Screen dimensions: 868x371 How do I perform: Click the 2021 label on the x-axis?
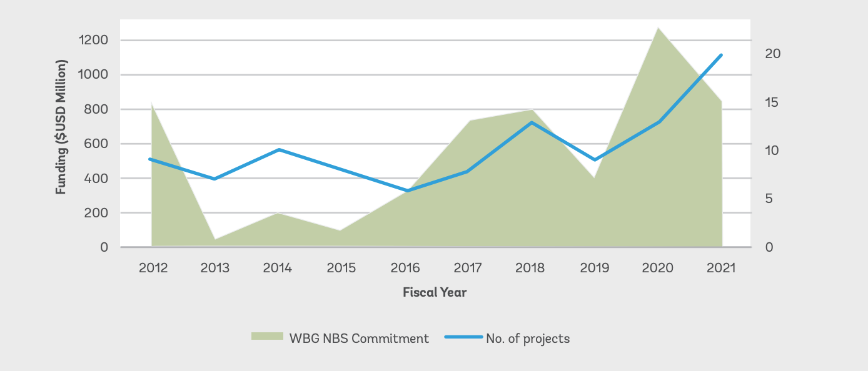pyautogui.click(x=721, y=268)
